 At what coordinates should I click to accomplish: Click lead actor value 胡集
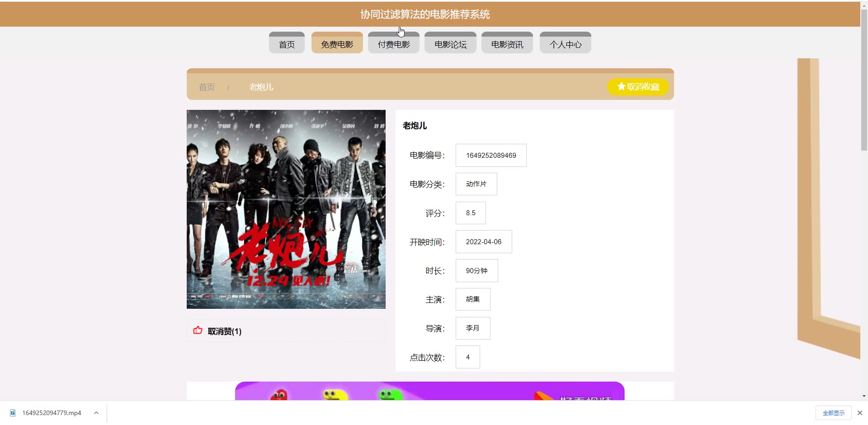point(473,299)
